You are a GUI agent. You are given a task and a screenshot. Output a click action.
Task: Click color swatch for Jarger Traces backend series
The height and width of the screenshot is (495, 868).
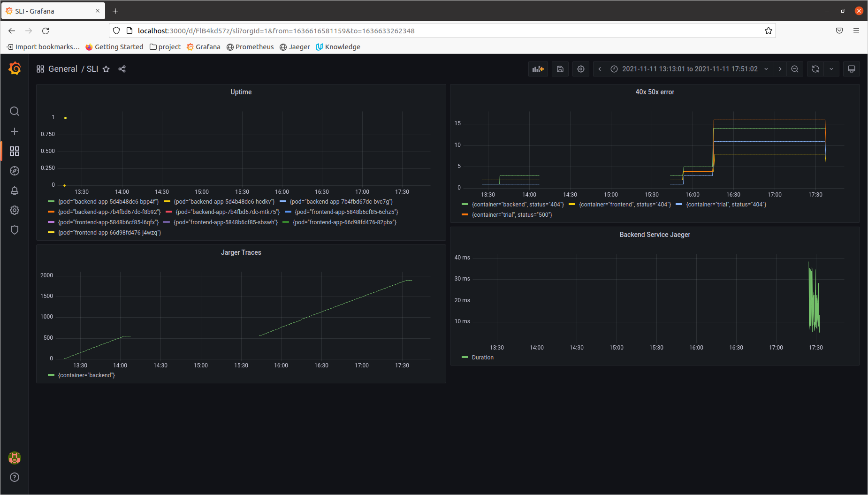pyautogui.click(x=51, y=375)
